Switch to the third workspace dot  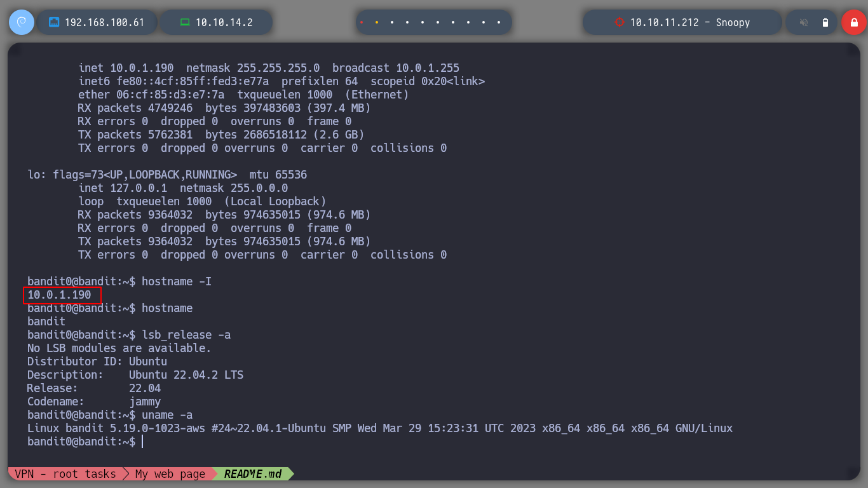point(392,22)
